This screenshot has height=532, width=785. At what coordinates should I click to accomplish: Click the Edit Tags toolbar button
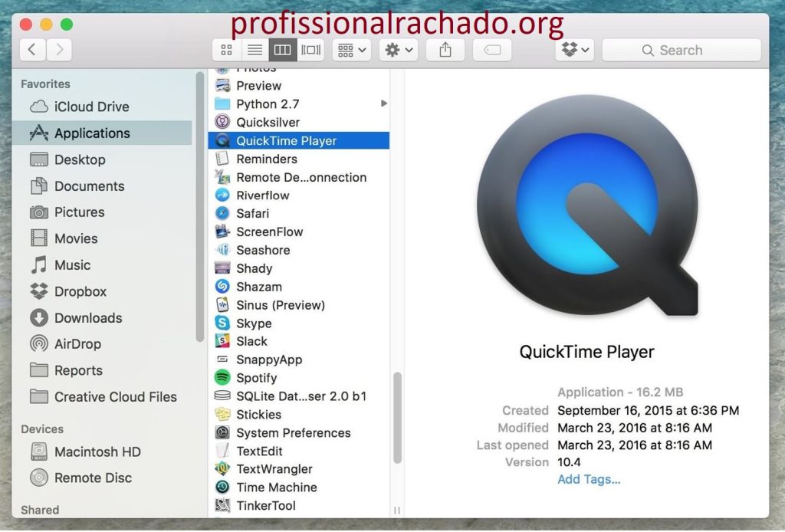point(492,50)
